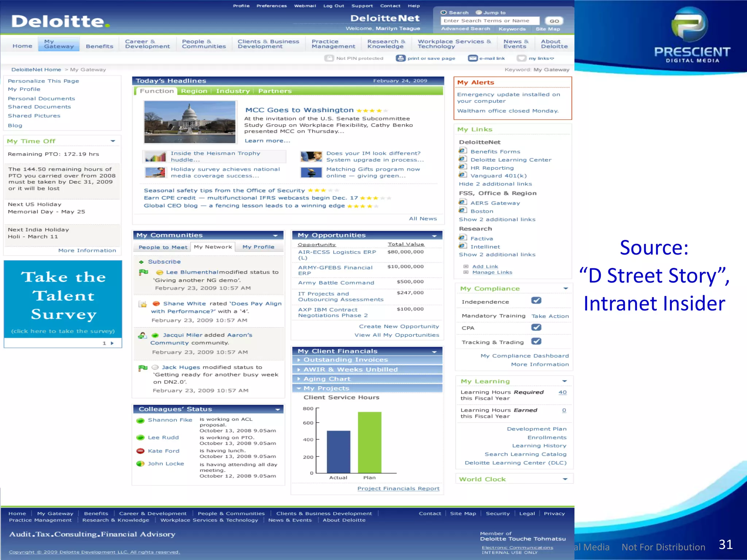Click rating icon next to Shane White update
Viewport: 747px width, 560px height.
click(143, 304)
